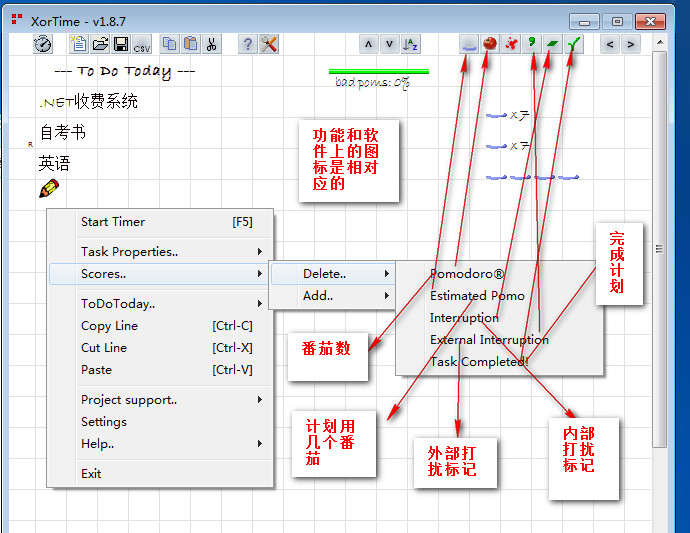Image resolution: width=690 pixels, height=533 pixels.
Task: Click the green dash external interruption icon
Action: coord(553,44)
